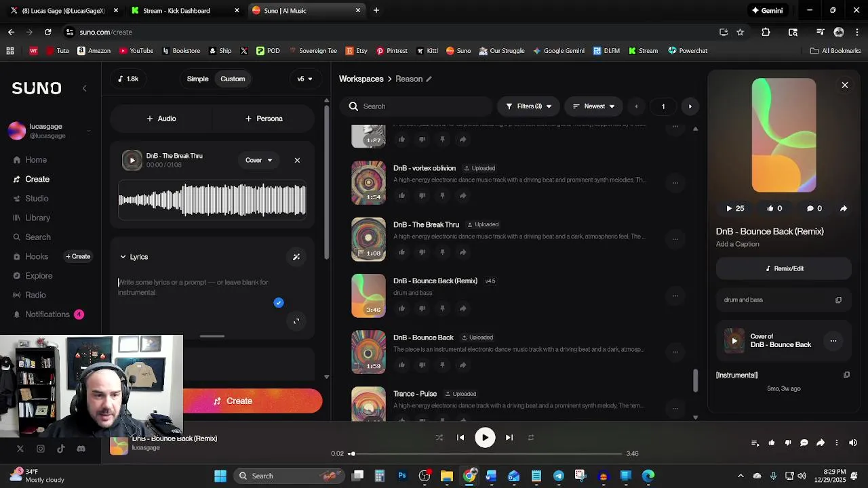Go to previous page arrow
This screenshot has width=868, height=488.
(636, 106)
